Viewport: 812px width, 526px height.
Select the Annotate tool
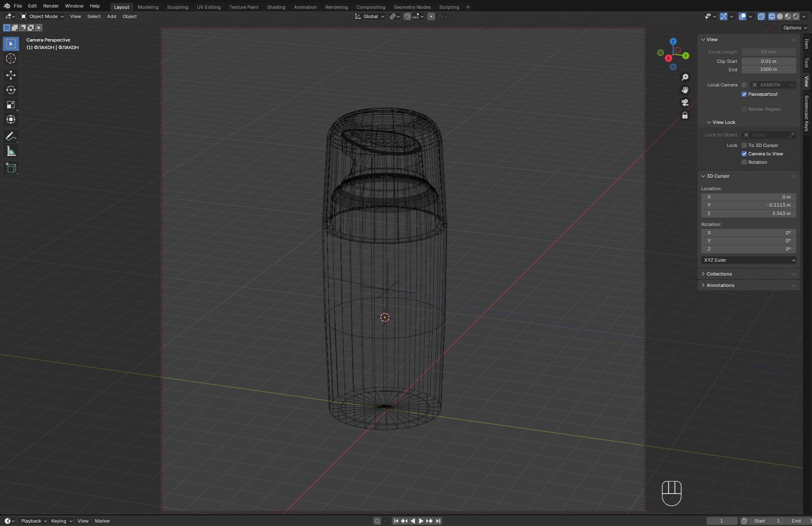coord(11,136)
